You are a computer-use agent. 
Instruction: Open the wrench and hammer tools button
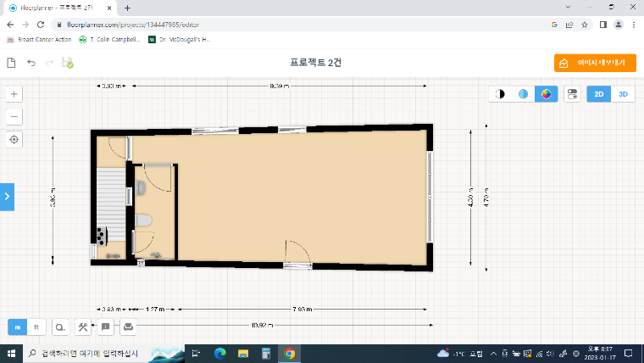point(83,327)
